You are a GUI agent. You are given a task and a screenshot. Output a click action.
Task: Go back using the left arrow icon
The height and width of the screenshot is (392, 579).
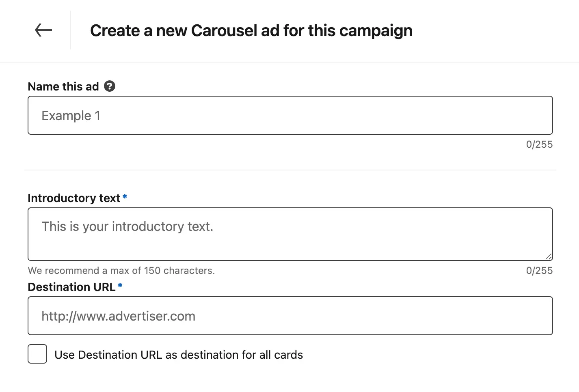pos(43,30)
